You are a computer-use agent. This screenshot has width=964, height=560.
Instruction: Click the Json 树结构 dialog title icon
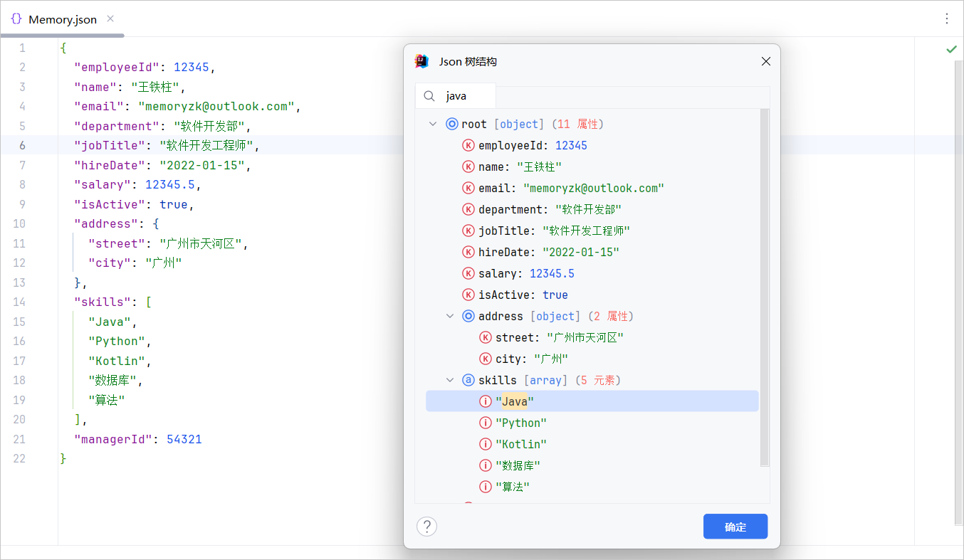(x=421, y=61)
